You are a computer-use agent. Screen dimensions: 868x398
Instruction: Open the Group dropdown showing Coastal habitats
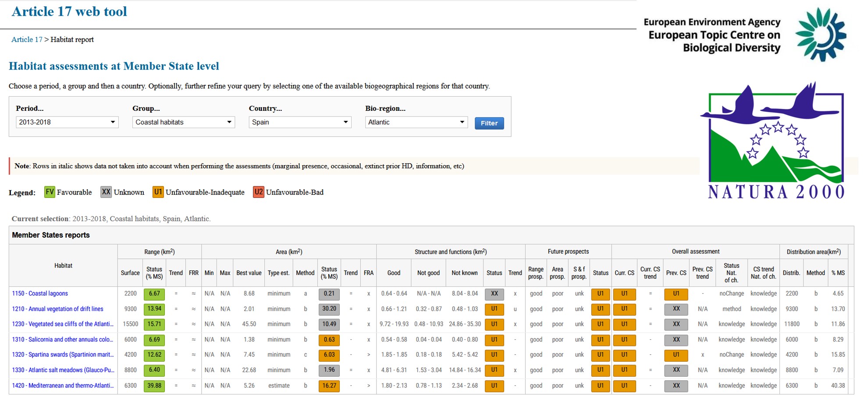[x=184, y=122]
